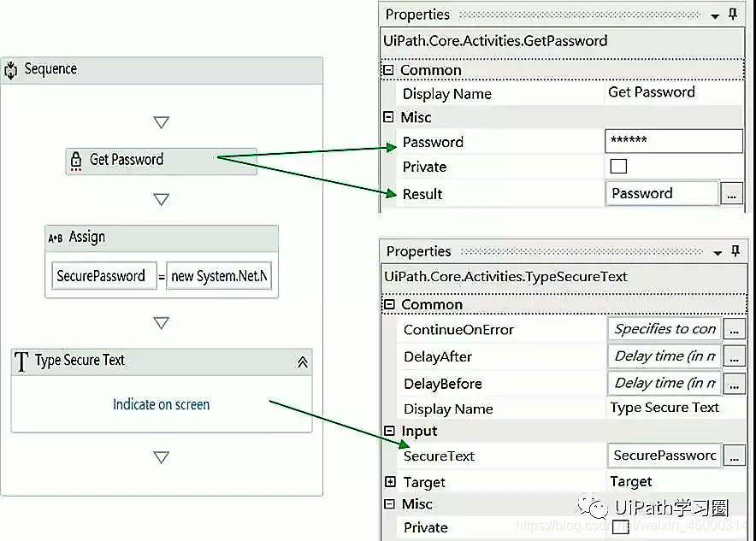Click the SecureText property label
This screenshot has width=756, height=541.
pos(439,456)
